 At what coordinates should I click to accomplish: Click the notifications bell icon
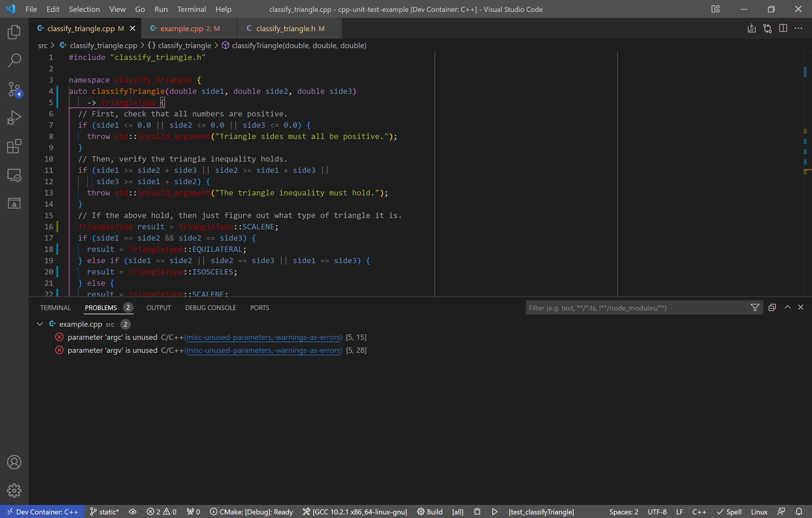(799, 511)
